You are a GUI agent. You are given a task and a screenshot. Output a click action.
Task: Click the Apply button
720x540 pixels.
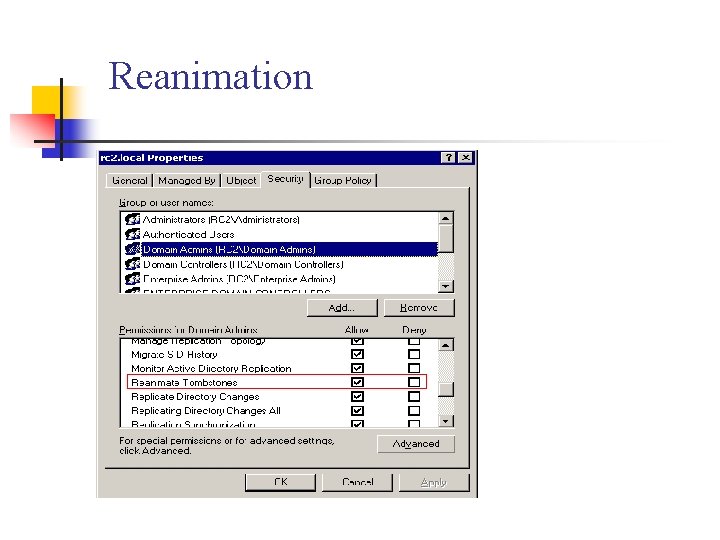(x=434, y=482)
